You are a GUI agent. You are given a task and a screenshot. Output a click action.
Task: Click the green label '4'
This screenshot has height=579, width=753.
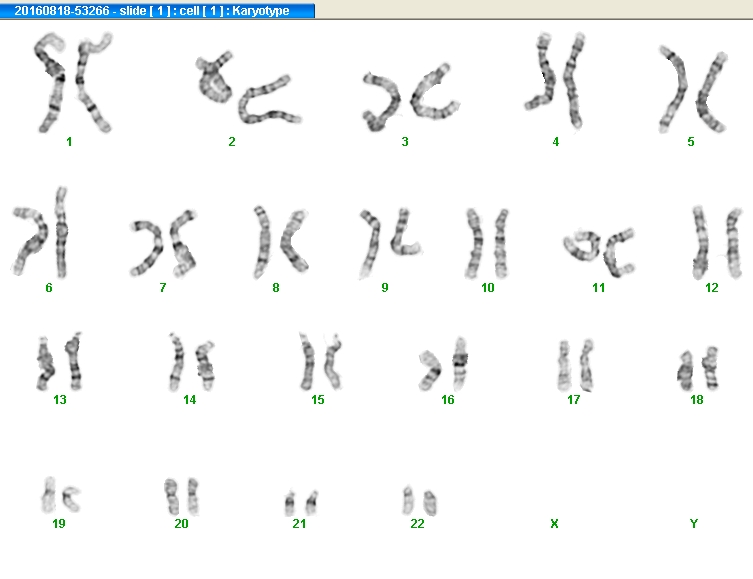(x=556, y=142)
